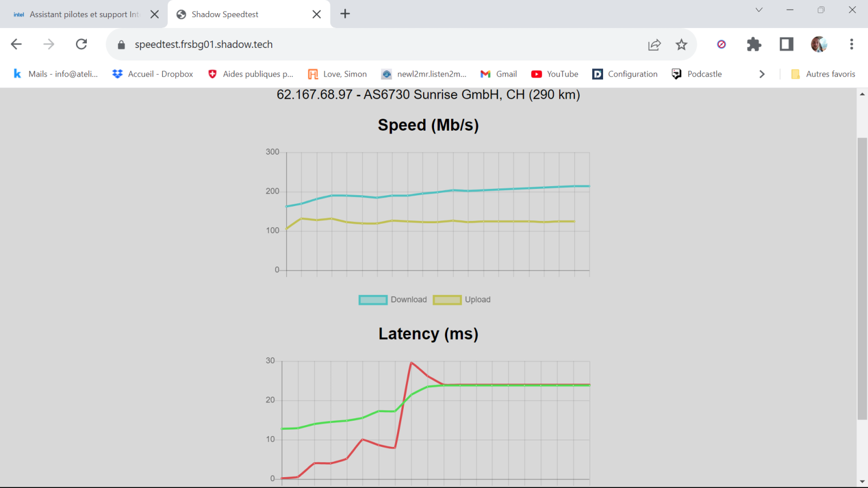Maximize or restore the Chrome window

pyautogui.click(x=821, y=10)
